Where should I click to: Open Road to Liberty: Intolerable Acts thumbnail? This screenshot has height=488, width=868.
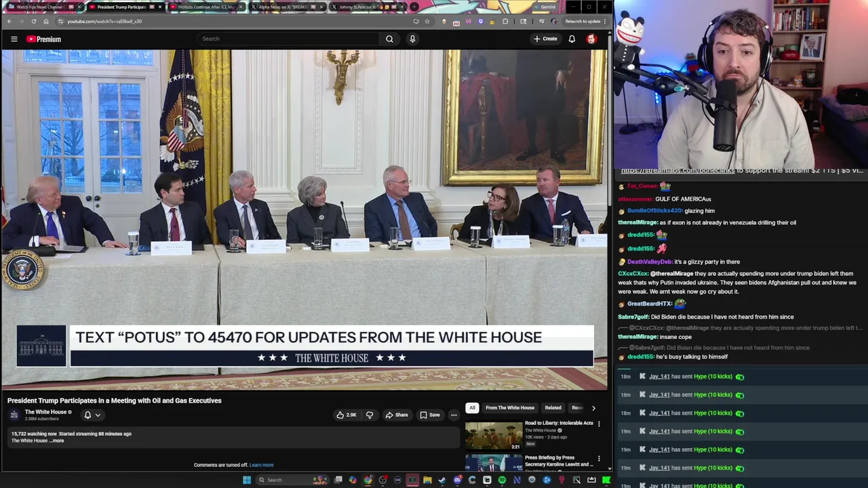pos(494,436)
